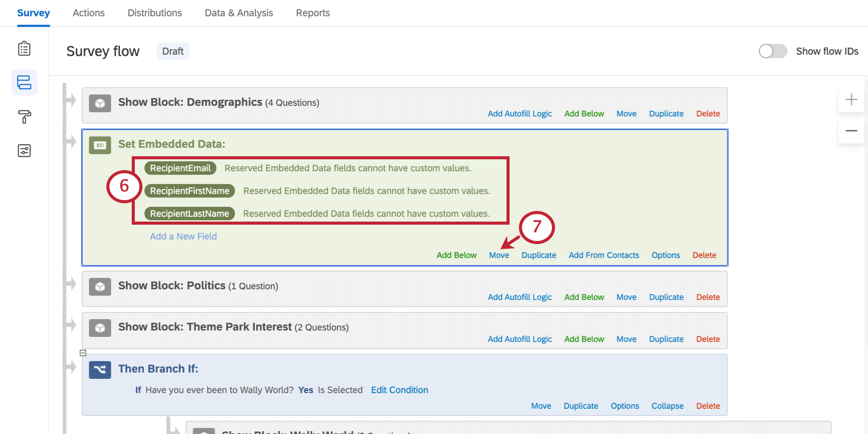Open Look and feel paint roller icon
Viewport: 868px width, 434px height.
pos(24,116)
